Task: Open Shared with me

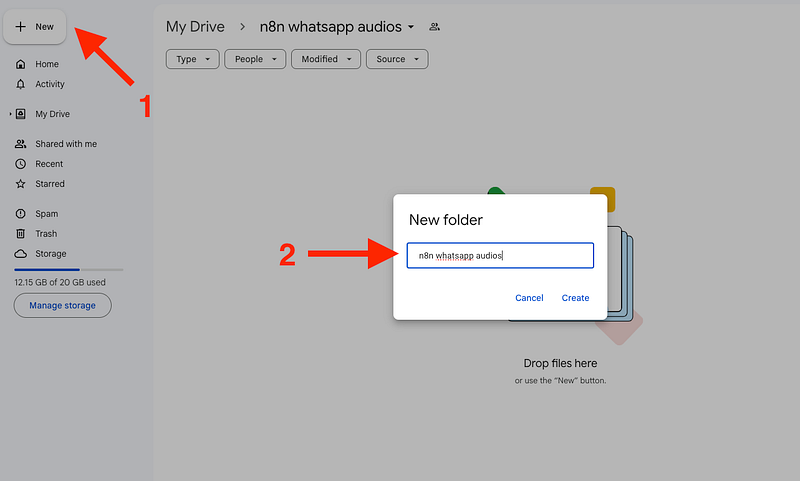Action: (65, 144)
